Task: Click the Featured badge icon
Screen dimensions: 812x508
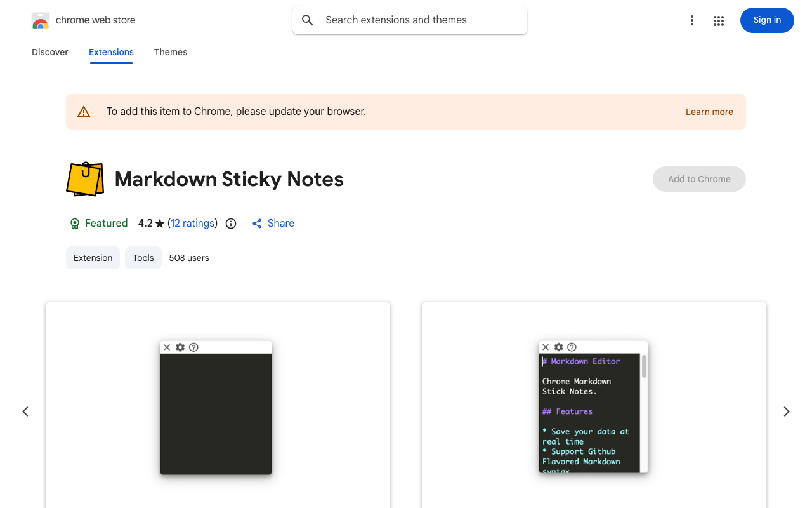Action: [75, 224]
